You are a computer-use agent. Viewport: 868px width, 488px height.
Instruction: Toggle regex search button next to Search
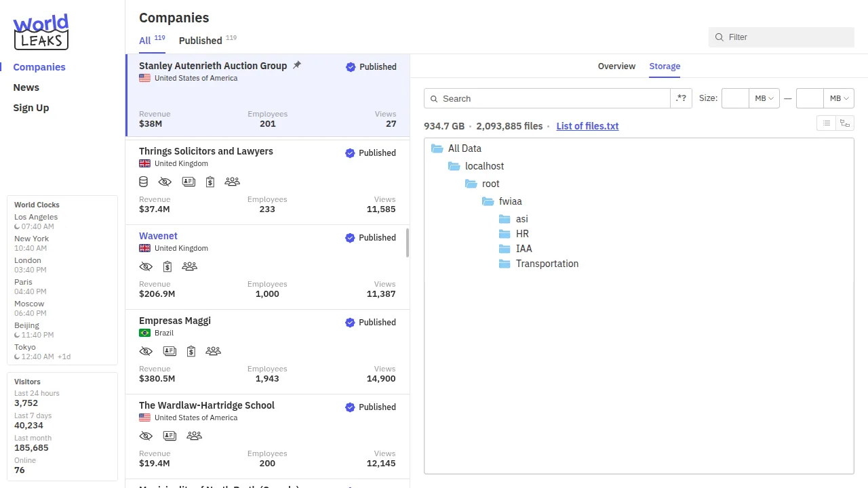(681, 98)
